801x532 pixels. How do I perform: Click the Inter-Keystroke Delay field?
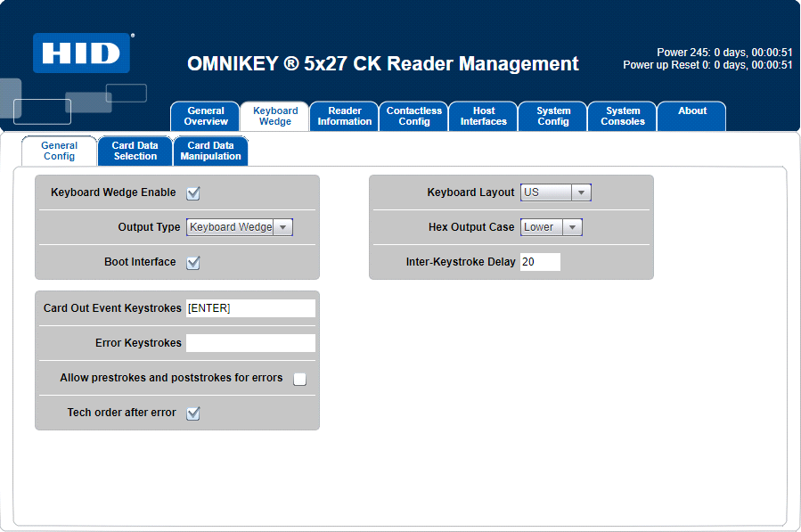click(x=540, y=261)
